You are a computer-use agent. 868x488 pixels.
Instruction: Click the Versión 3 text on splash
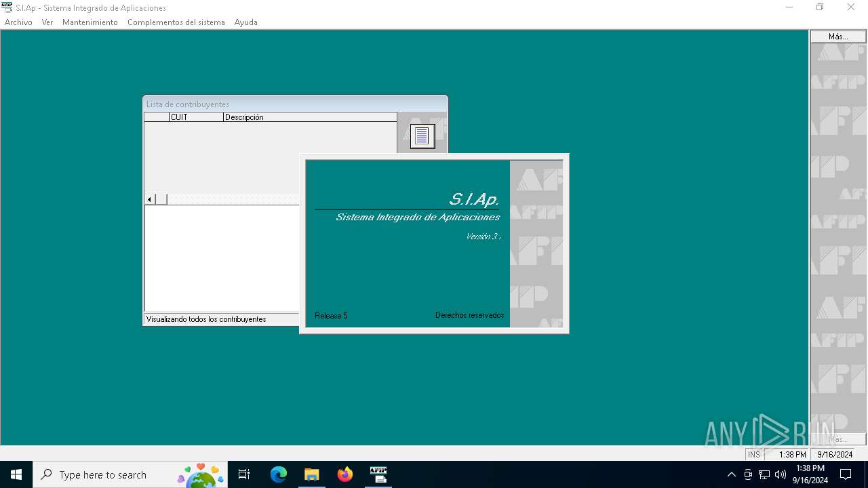(484, 237)
